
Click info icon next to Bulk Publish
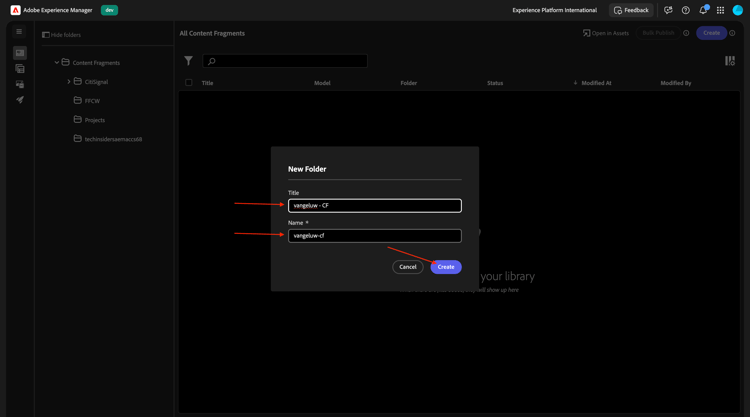pyautogui.click(x=686, y=33)
